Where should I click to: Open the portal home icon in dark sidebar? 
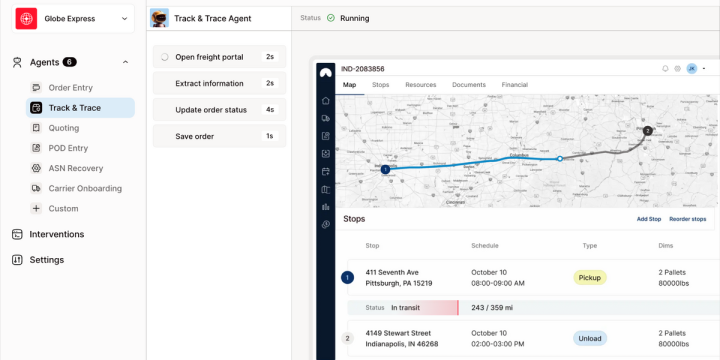coord(326,101)
